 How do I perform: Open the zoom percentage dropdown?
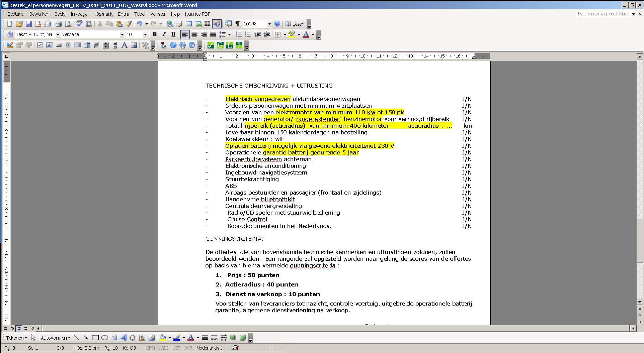pos(269,24)
